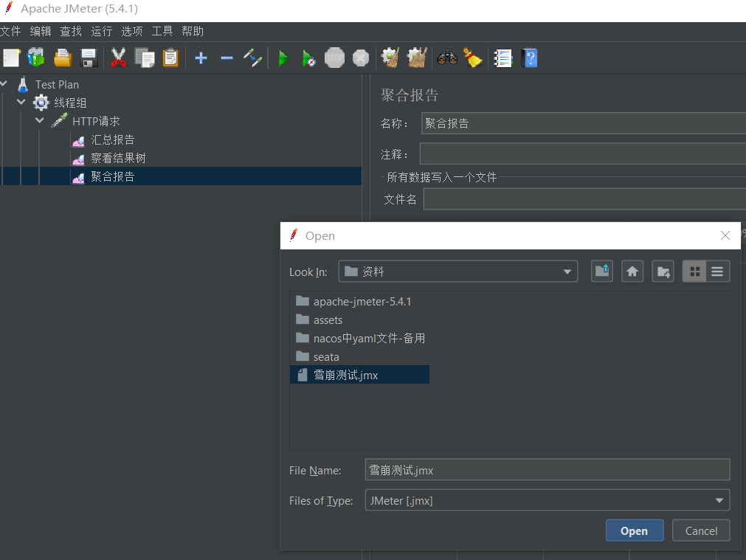Click the 注释 comment input field
Image resolution: width=746 pixels, height=560 pixels.
coord(583,154)
